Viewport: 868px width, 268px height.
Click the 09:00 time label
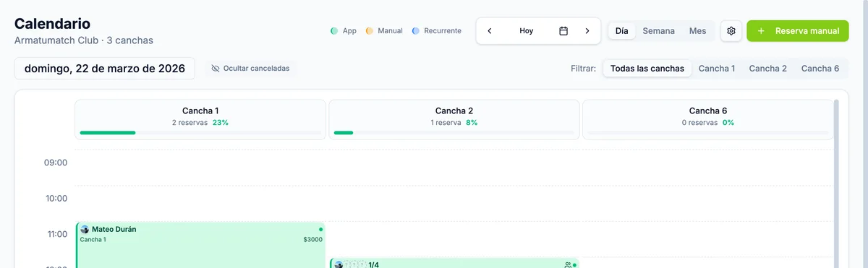tap(56, 163)
